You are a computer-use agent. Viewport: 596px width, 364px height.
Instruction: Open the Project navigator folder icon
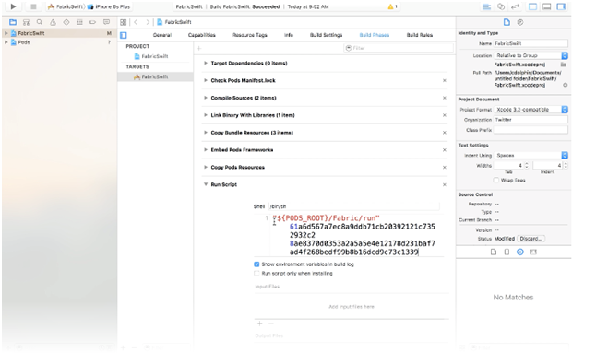(x=13, y=22)
